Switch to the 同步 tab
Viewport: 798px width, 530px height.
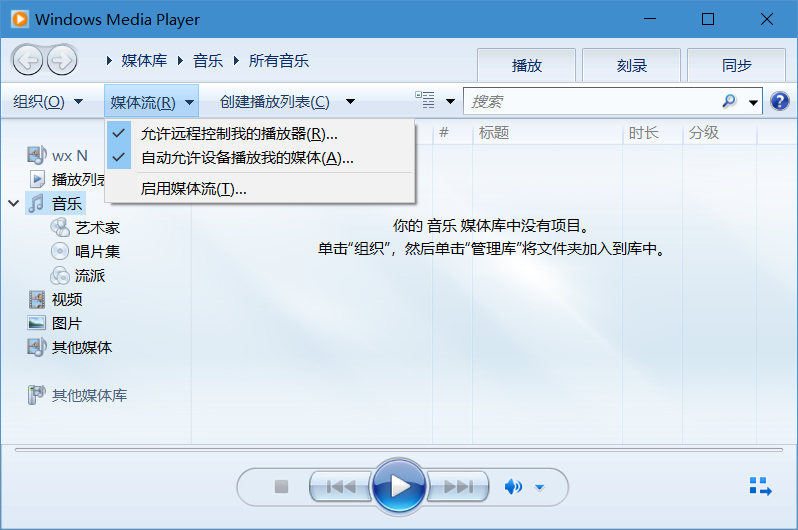(736, 65)
